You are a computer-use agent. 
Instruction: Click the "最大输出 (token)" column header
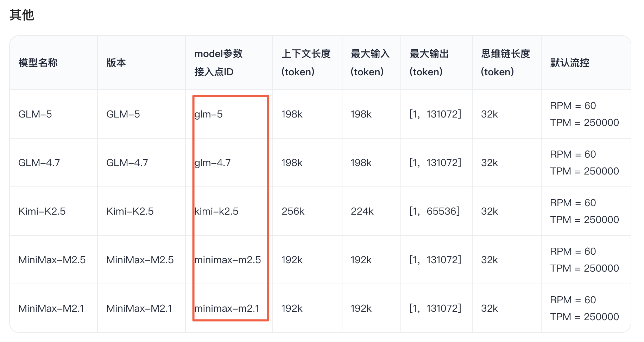click(429, 63)
